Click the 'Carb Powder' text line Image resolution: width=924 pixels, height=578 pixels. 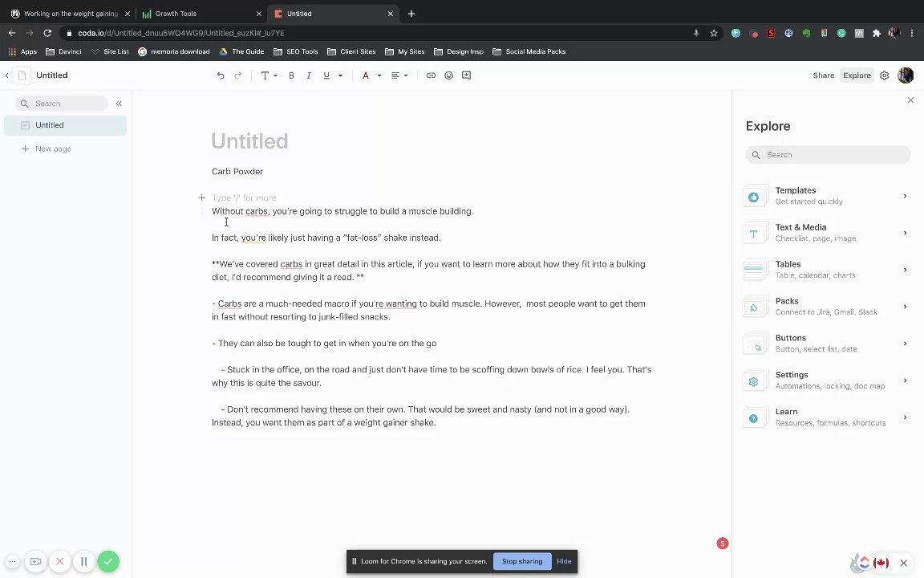point(237,172)
